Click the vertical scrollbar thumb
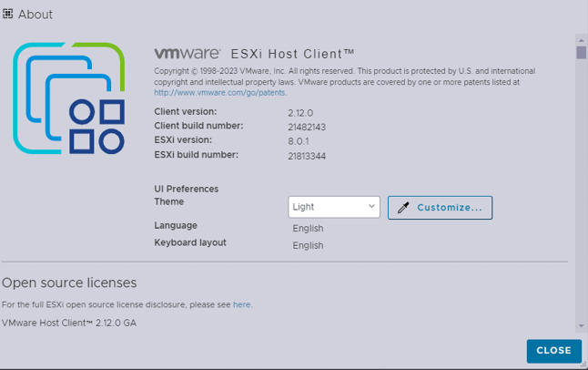 point(582,53)
